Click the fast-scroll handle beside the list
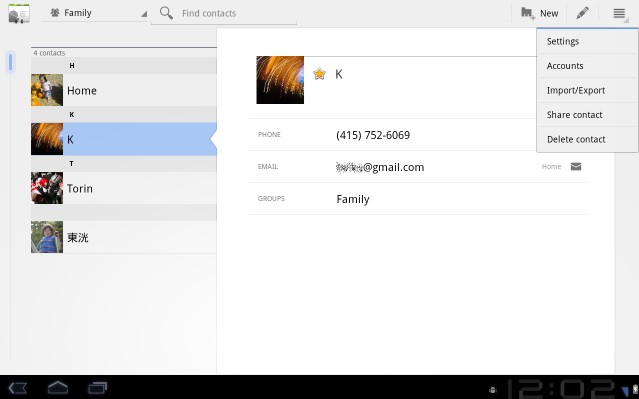 (11, 62)
